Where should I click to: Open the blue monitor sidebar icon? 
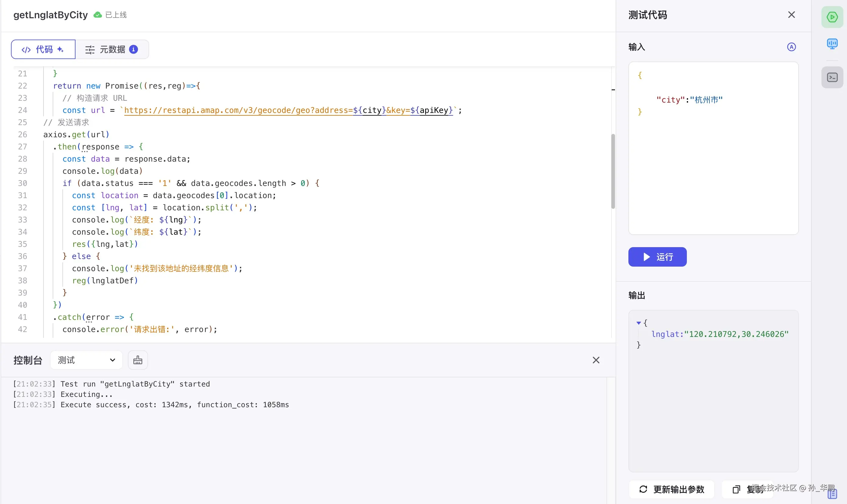(832, 44)
